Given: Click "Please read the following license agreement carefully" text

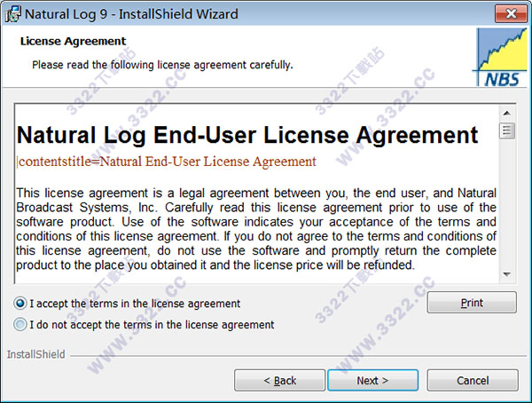Looking at the screenshot, I should 162,65.
